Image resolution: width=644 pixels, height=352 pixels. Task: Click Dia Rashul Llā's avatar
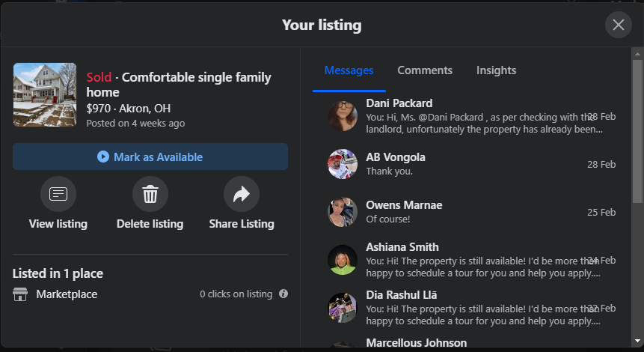[343, 308]
